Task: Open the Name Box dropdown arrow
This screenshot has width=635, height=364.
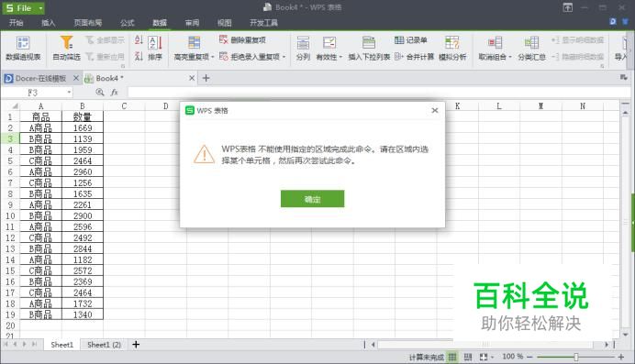Action: tap(69, 93)
